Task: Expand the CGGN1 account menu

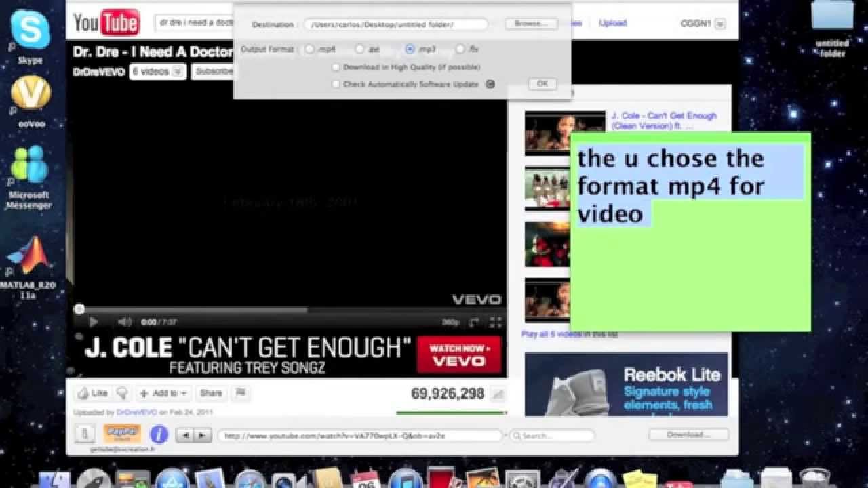Action: 720,23
